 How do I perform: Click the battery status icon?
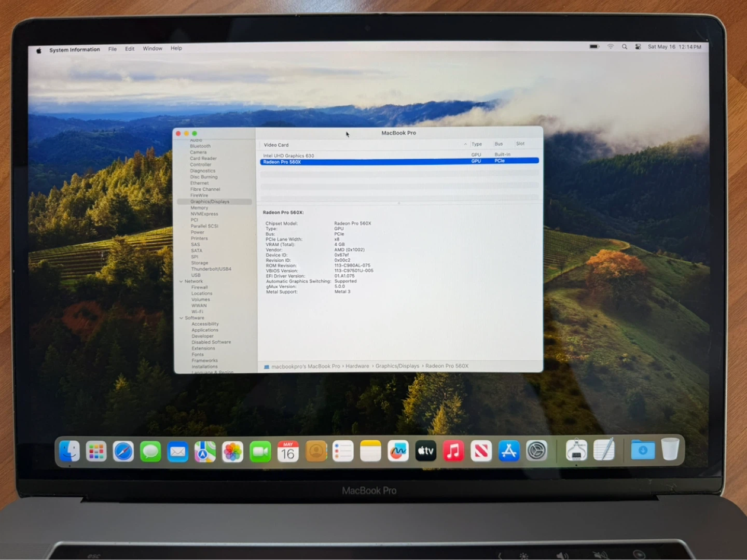click(594, 47)
